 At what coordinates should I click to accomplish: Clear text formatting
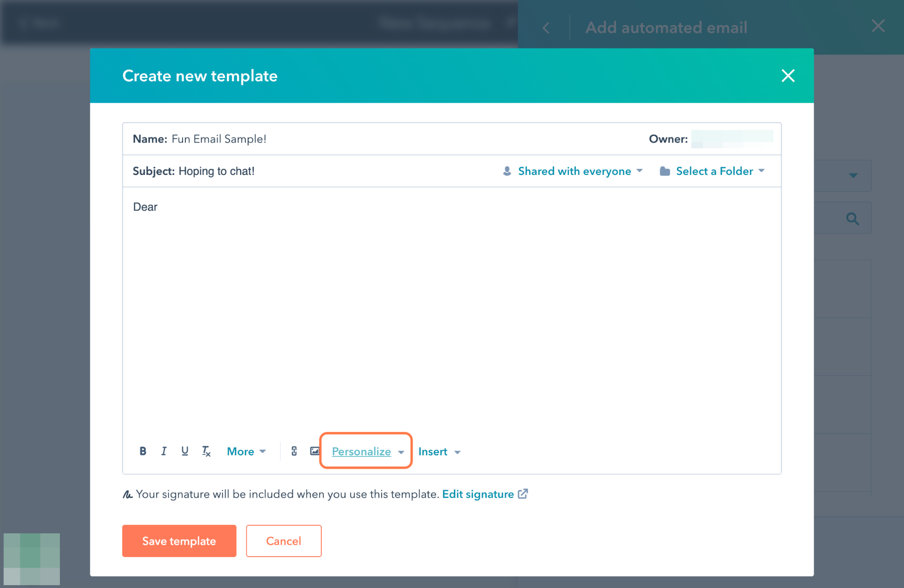coord(206,451)
